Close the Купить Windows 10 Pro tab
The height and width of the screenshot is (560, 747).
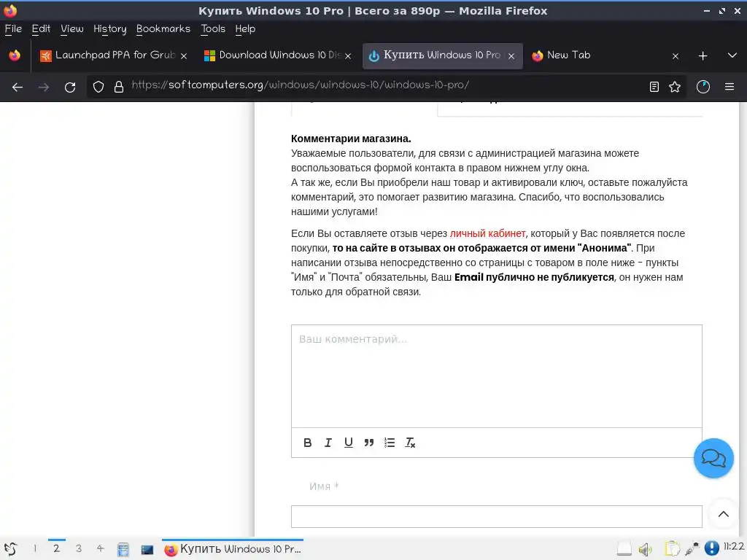point(511,56)
